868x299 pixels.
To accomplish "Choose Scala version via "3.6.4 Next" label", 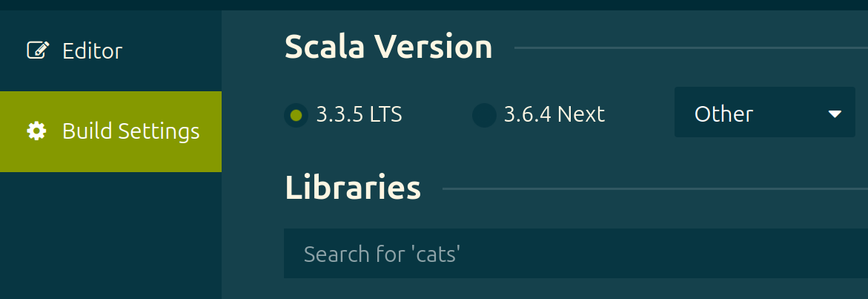I will click(554, 114).
